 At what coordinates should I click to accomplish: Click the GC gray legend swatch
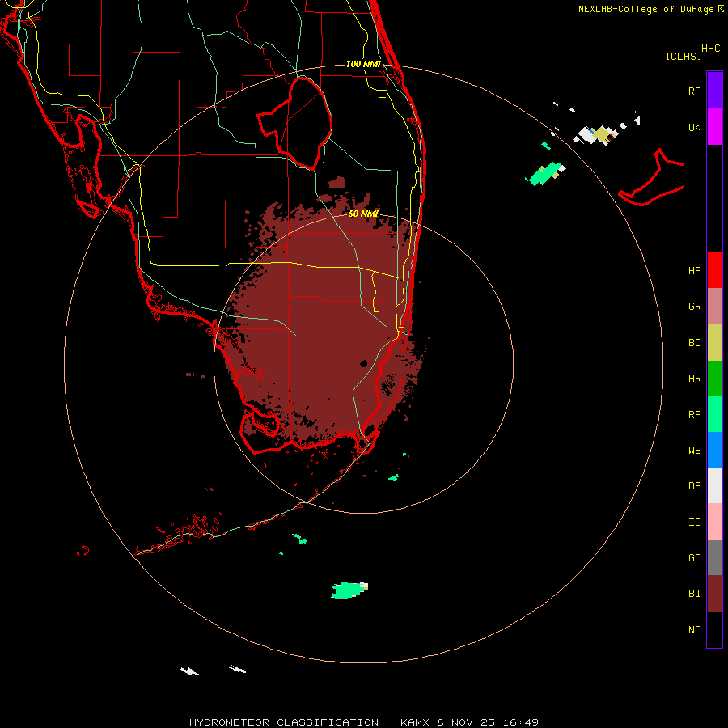[x=714, y=557]
